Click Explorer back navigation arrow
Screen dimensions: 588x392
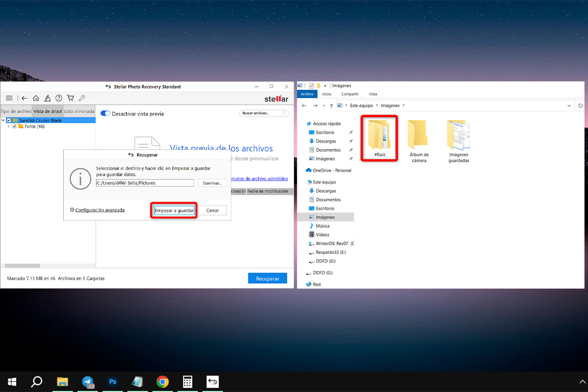pos(304,105)
